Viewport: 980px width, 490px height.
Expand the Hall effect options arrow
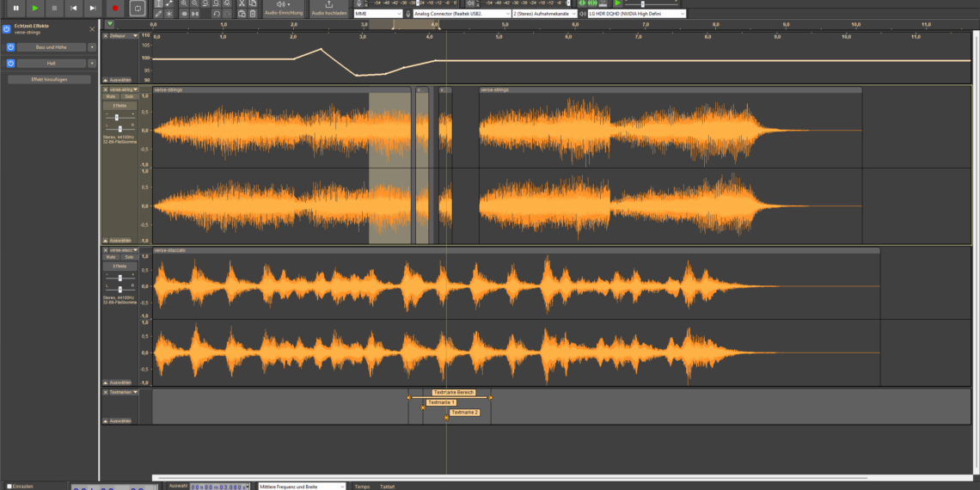(92, 64)
